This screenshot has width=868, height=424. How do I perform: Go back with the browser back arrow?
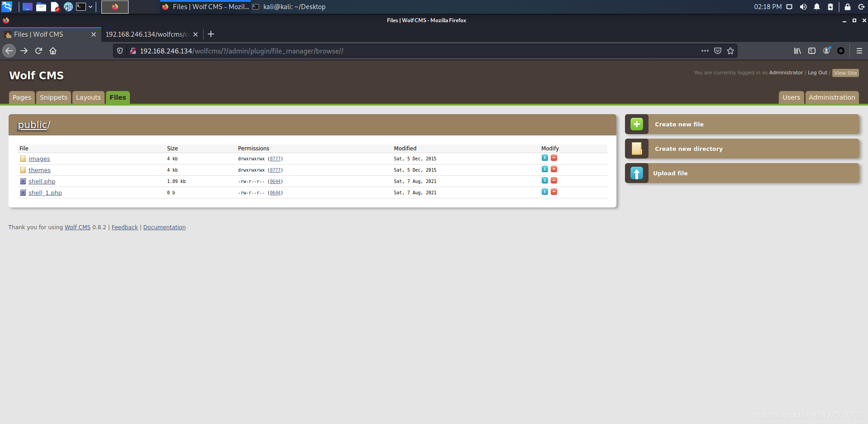click(x=9, y=51)
